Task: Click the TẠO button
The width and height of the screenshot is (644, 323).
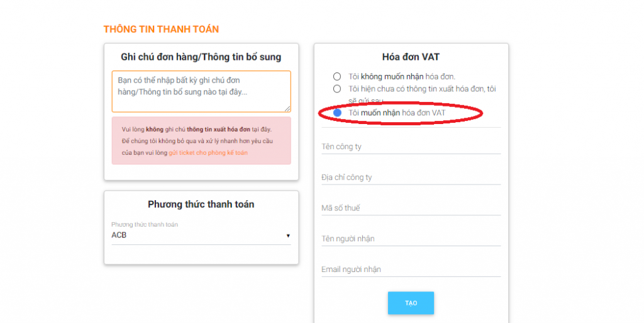Action: point(411,303)
